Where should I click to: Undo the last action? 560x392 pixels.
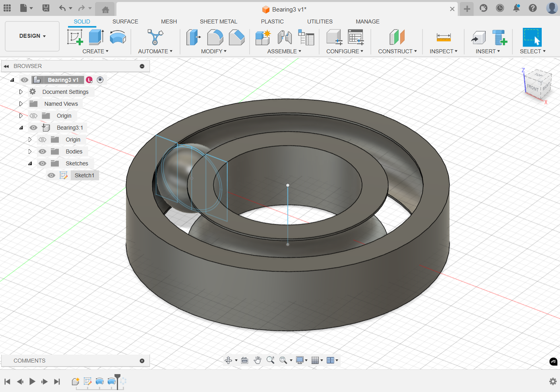[x=62, y=8]
